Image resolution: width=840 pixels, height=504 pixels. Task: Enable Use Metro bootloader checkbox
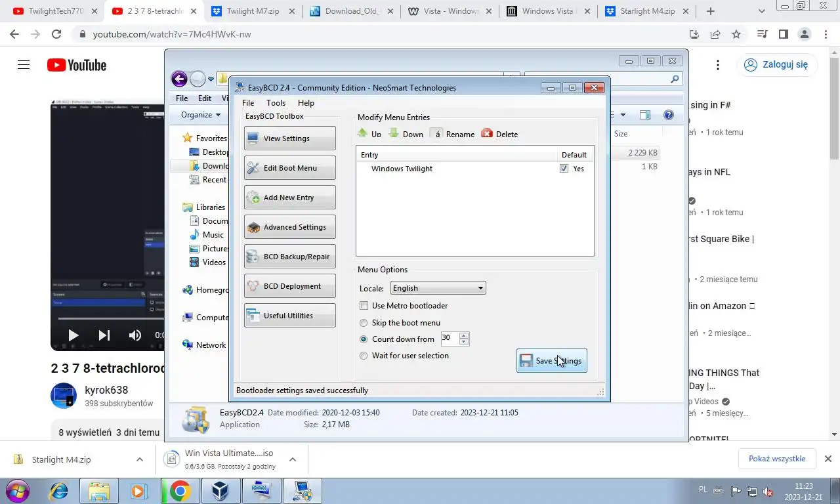coord(364,306)
